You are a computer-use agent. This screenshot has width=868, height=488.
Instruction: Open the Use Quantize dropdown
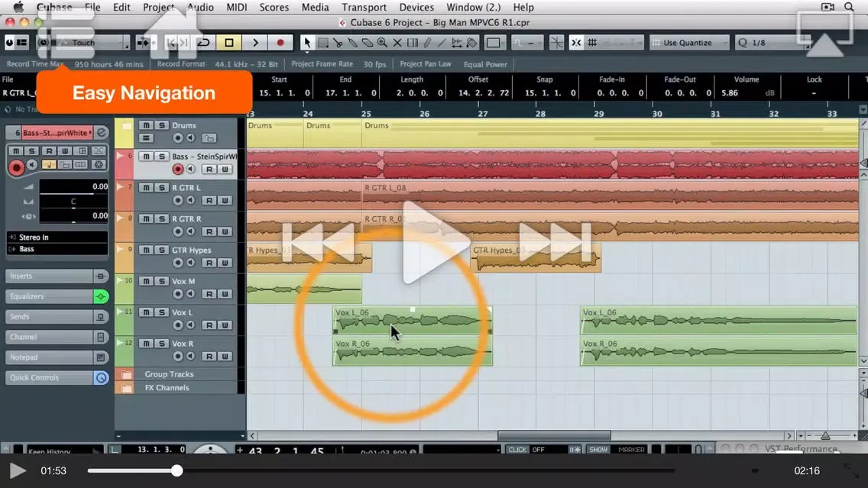[x=690, y=43]
